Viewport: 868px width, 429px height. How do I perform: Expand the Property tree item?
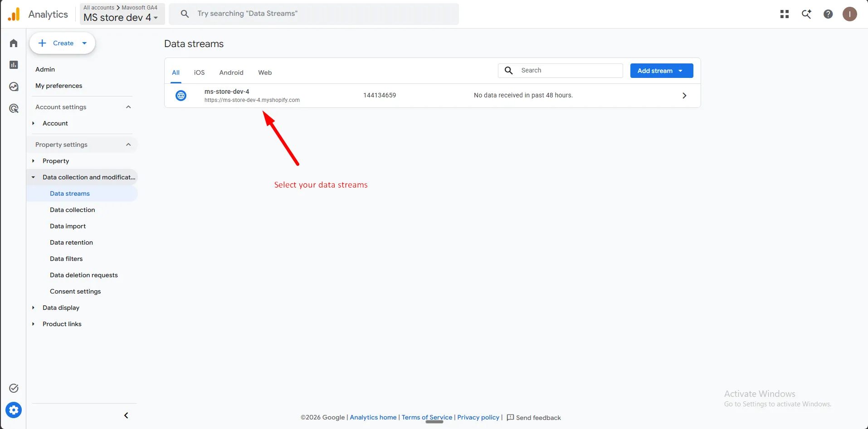[x=33, y=161]
